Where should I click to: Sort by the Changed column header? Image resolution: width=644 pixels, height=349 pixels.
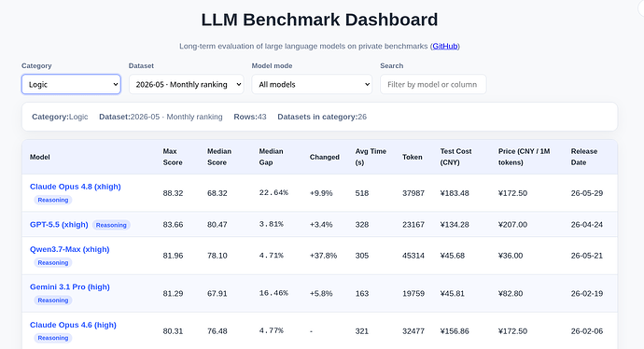(x=325, y=157)
